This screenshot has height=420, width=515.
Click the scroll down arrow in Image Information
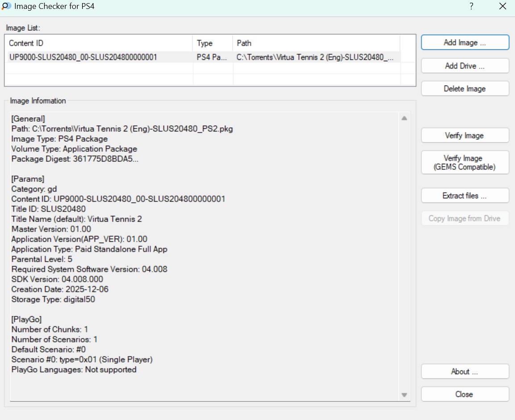(x=404, y=395)
